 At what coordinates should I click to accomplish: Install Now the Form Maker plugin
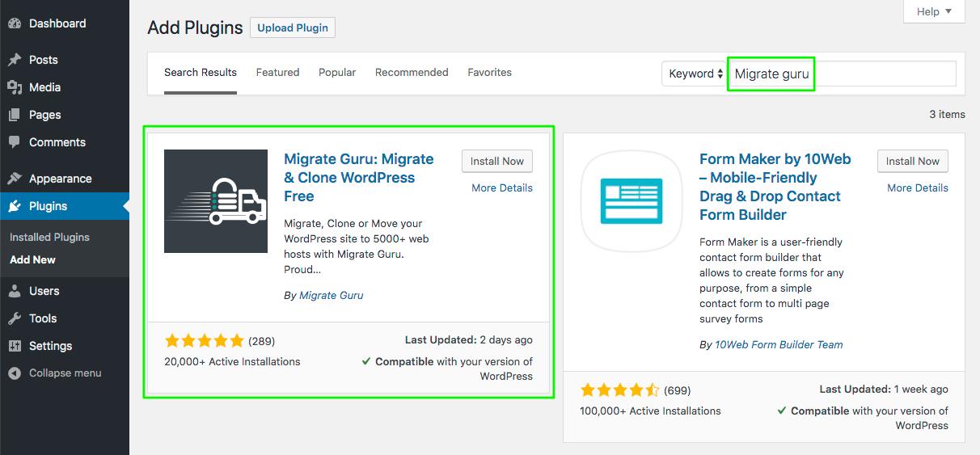(x=913, y=161)
